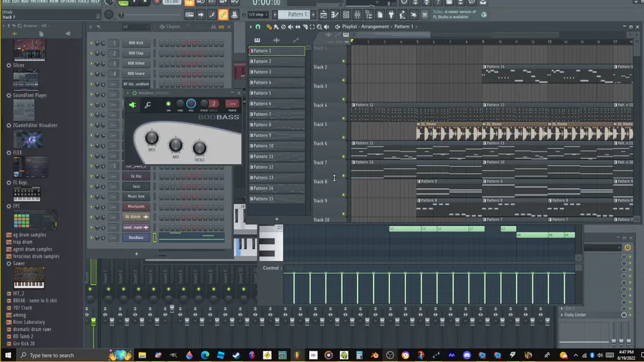
Task: Click Windows taskbar search box
Action: (62, 356)
